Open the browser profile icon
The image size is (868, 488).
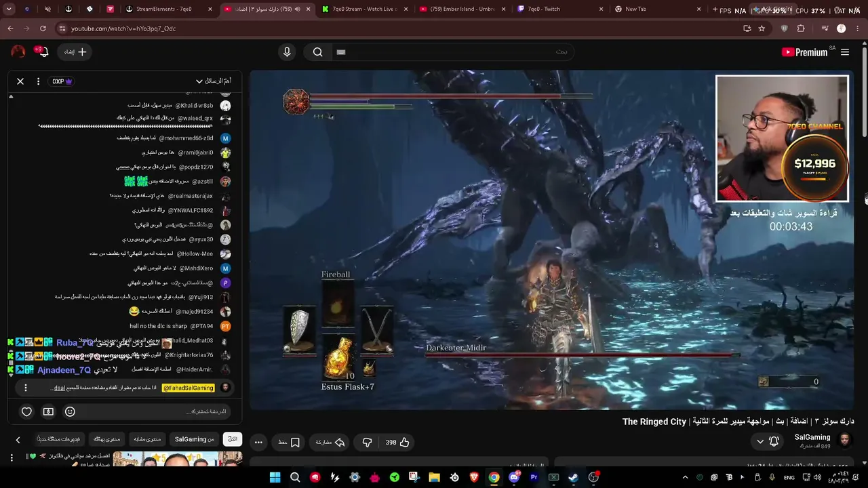tap(841, 28)
